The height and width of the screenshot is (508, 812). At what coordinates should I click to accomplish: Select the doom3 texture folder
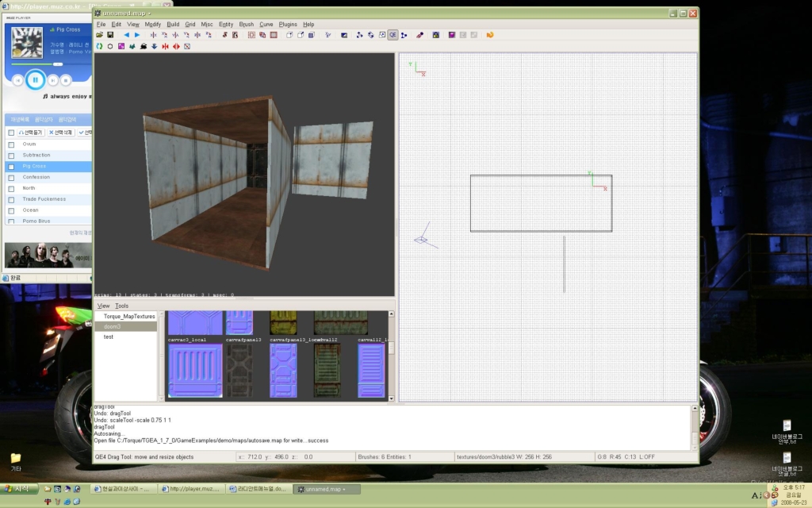pyautogui.click(x=126, y=326)
